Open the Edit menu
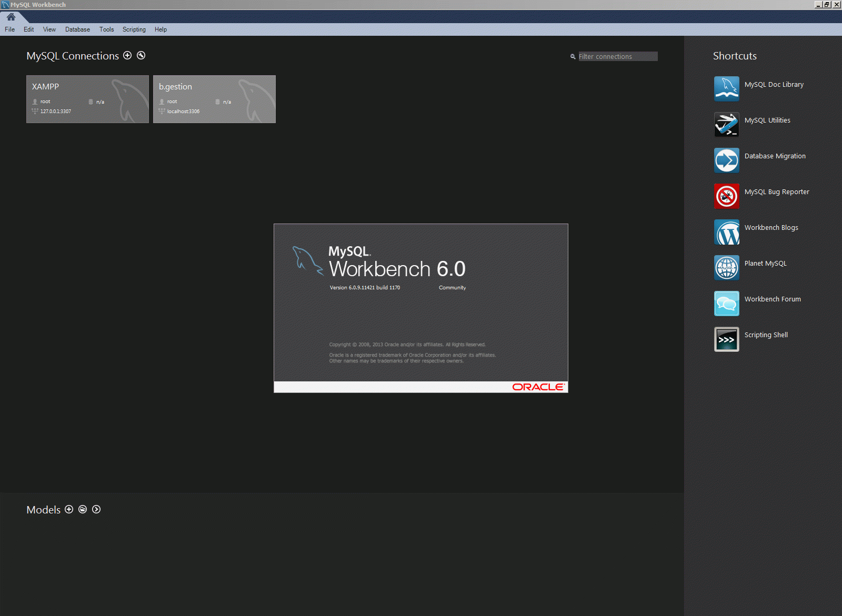The image size is (842, 616). pos(28,29)
